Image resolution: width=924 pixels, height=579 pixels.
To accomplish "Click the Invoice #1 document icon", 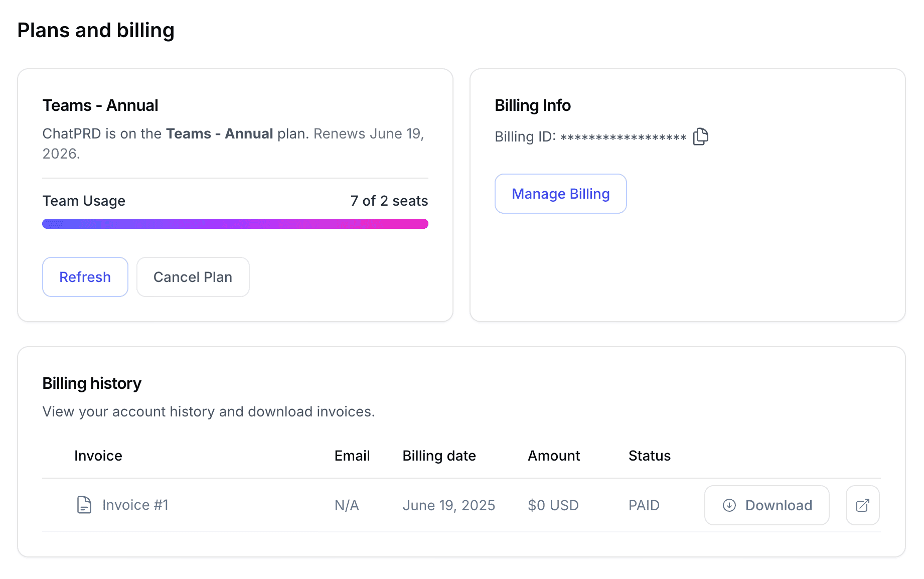I will [x=84, y=505].
